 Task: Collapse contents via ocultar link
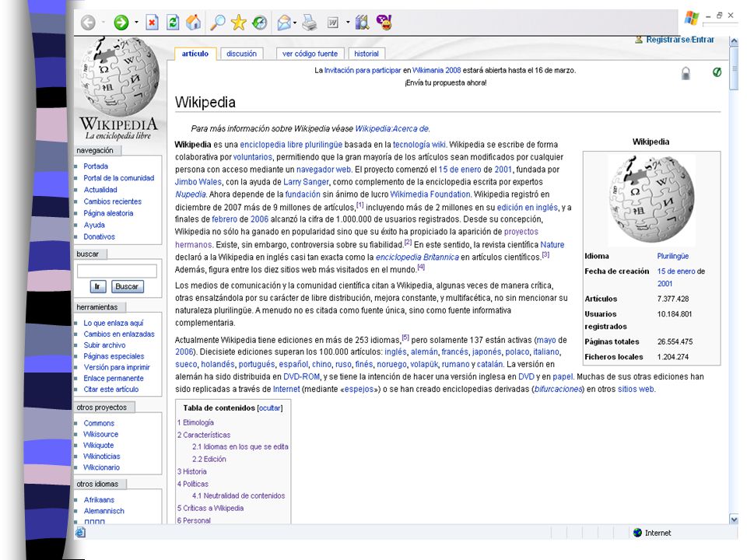(x=270, y=408)
